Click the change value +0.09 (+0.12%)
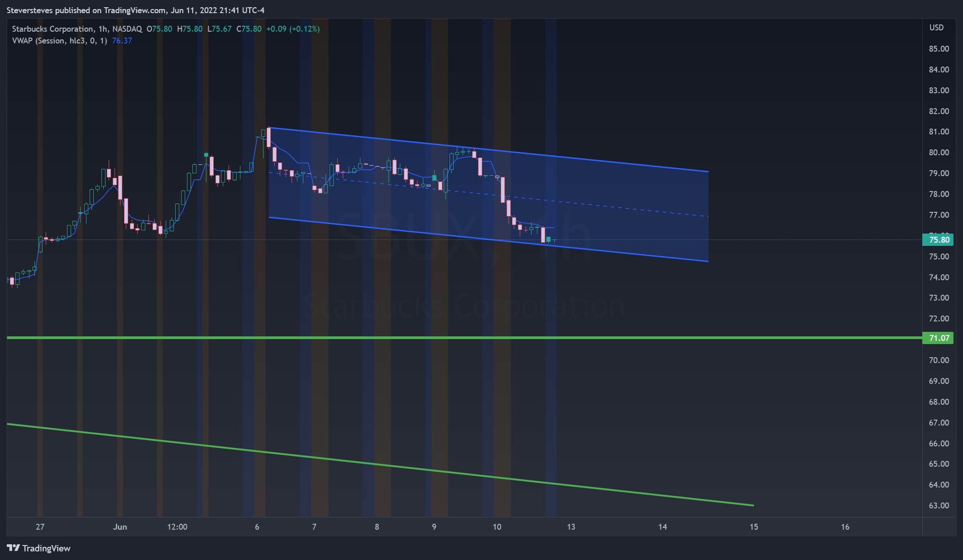963x560 pixels. (x=293, y=29)
